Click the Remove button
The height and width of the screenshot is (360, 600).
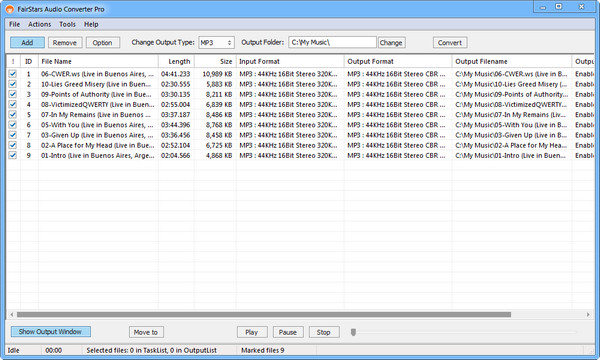65,42
